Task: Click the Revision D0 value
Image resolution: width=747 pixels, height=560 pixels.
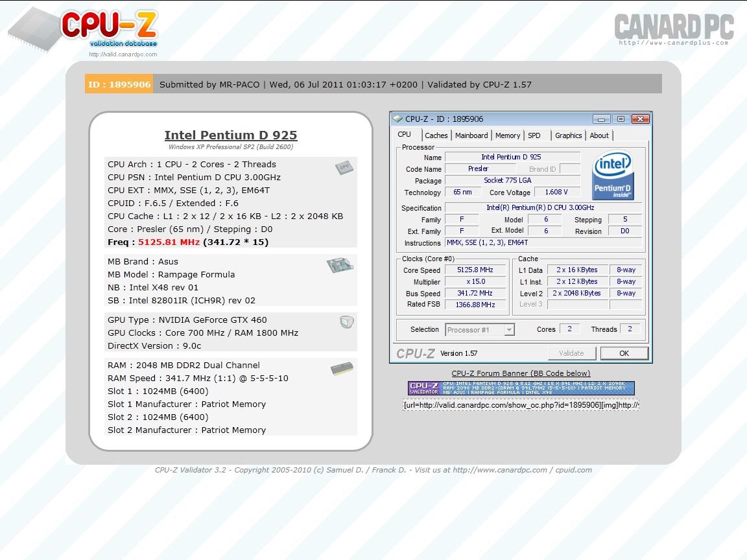Action: pyautogui.click(x=625, y=231)
